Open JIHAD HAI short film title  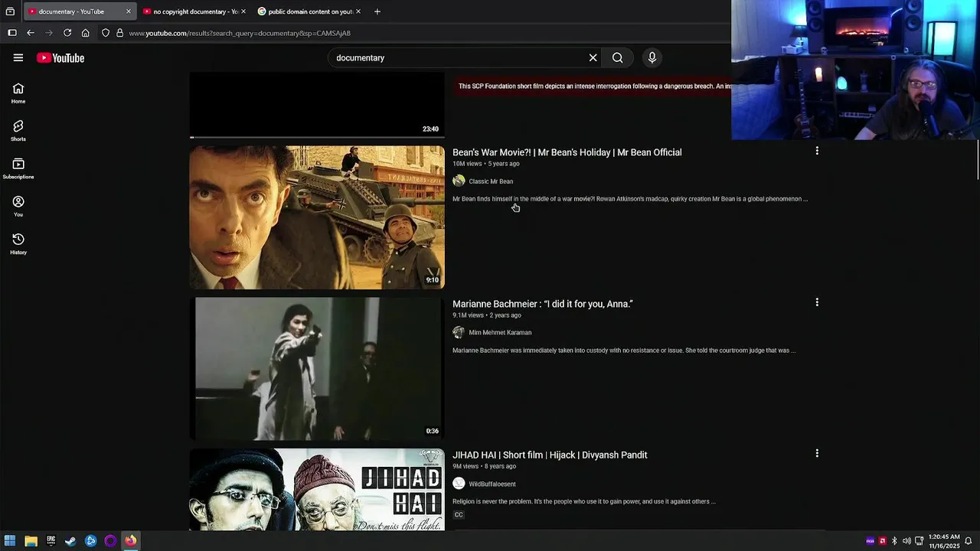click(550, 455)
